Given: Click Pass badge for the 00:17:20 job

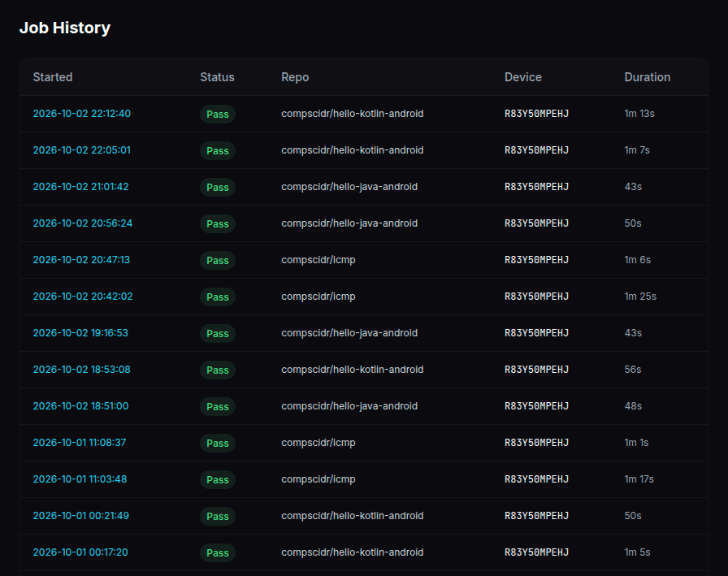Looking at the screenshot, I should tap(218, 552).
